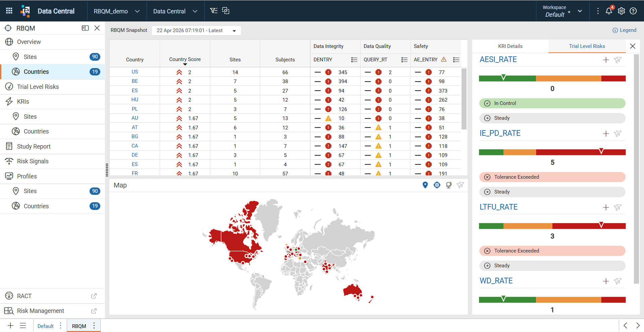This screenshot has width=644, height=332.
Task: Open the settings gear icon
Action: [621, 11]
